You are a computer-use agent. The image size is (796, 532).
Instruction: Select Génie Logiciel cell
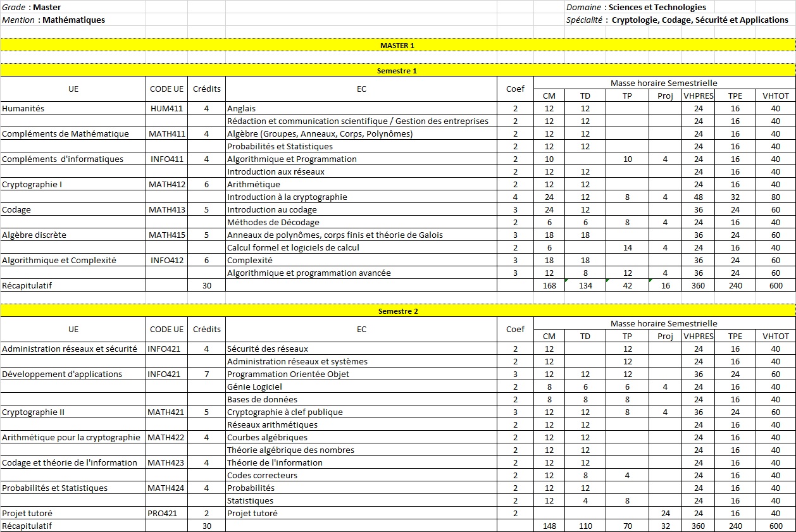[x=361, y=387]
